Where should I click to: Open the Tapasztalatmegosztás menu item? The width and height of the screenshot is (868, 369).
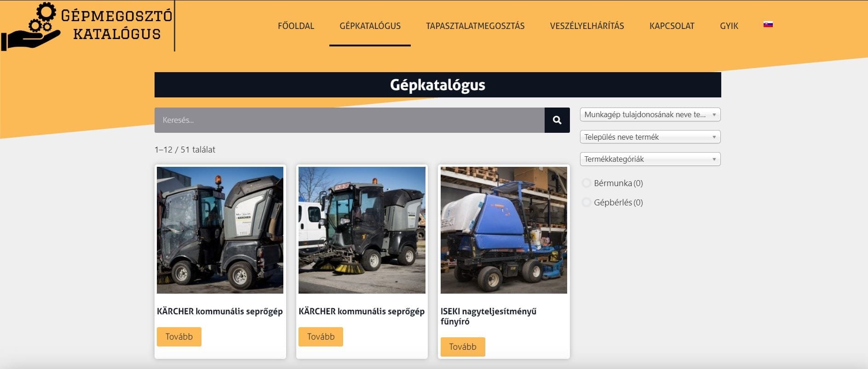(475, 26)
